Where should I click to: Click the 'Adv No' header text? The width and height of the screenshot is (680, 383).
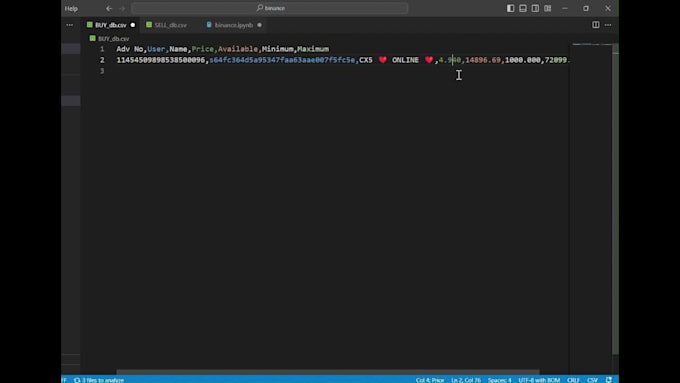[x=130, y=49]
